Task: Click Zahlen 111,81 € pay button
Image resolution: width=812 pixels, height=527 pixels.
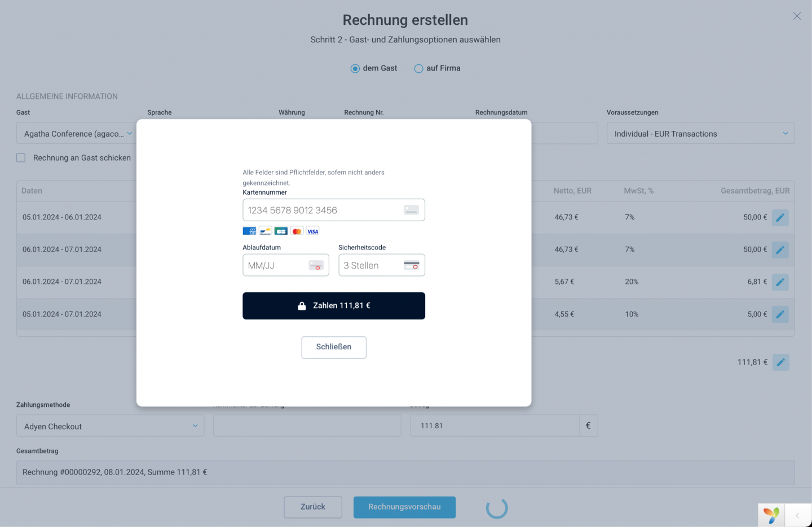Action: [334, 306]
